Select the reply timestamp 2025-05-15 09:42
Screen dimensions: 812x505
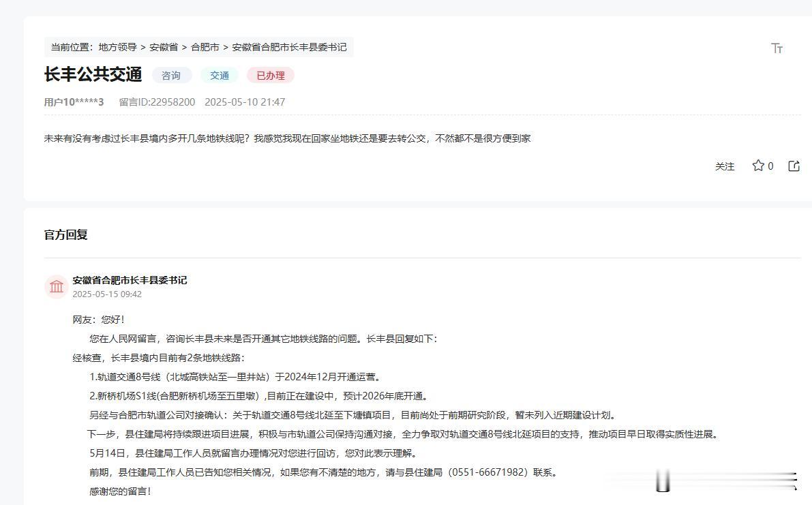pos(107,294)
